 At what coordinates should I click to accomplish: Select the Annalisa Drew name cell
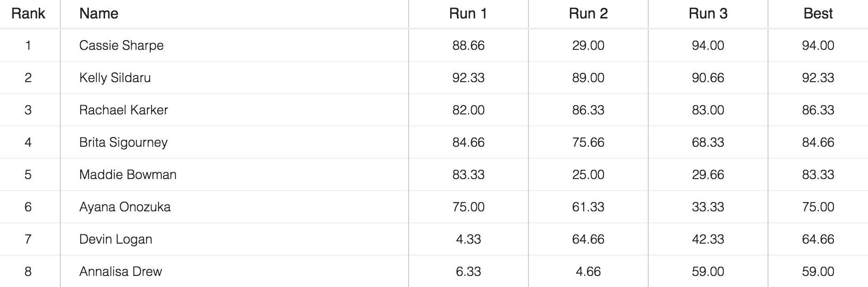pyautogui.click(x=121, y=271)
